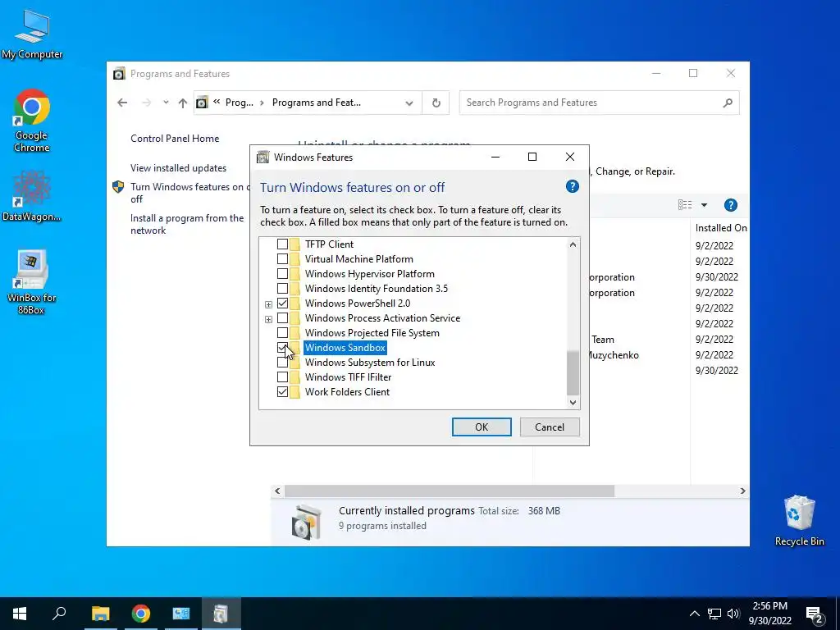Open taskbar clock showing 2:56 PM
The width and height of the screenshot is (840, 630).
pos(769,614)
